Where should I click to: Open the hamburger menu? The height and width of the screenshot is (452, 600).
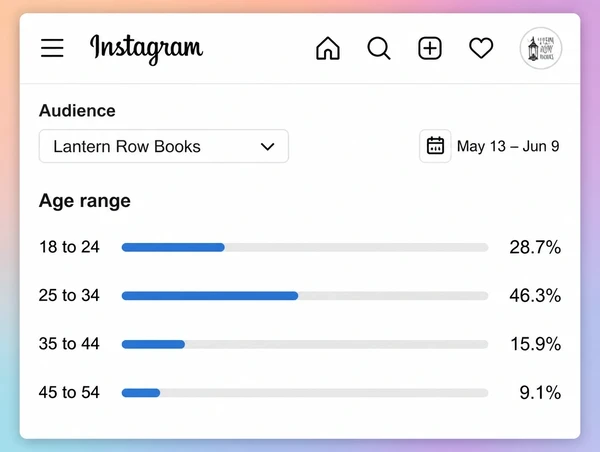point(52,48)
